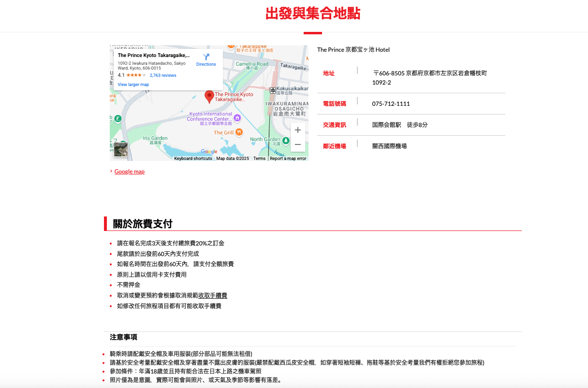Select the Kyoto International Conference Center marker

pyautogui.click(x=237, y=117)
